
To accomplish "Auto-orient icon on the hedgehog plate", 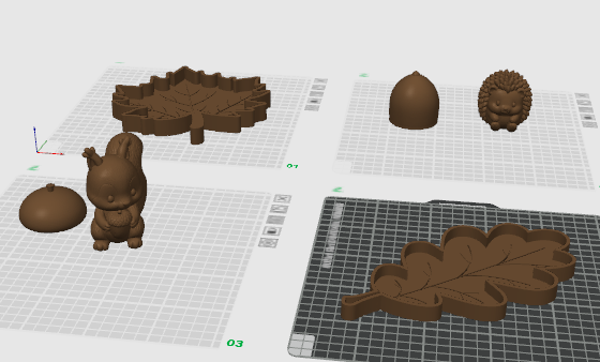I will click(x=584, y=103).
